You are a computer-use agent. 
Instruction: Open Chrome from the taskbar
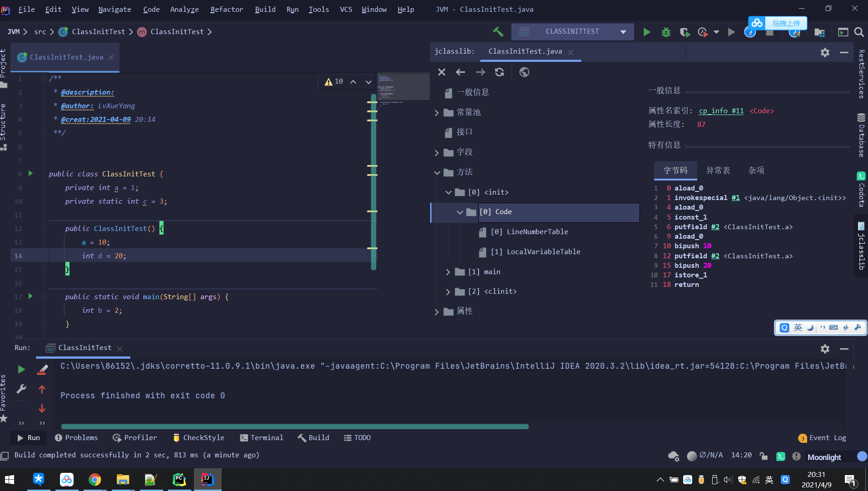[x=94, y=479]
